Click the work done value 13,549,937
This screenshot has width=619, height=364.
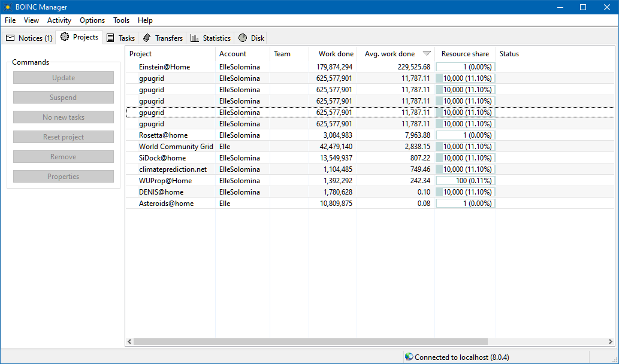pyautogui.click(x=336, y=158)
